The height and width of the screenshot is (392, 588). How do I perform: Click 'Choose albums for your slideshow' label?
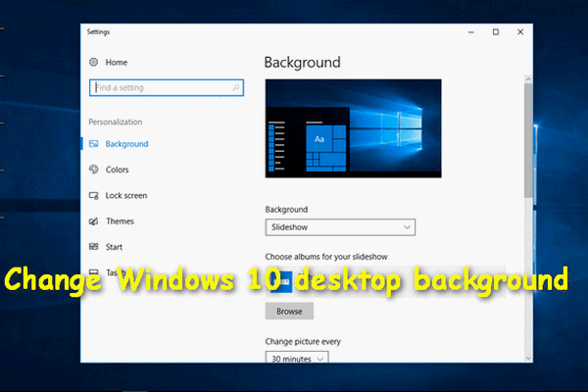(326, 257)
